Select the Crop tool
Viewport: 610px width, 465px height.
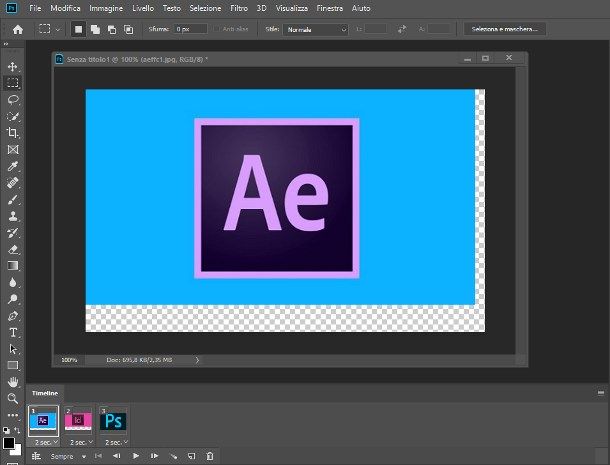12,133
